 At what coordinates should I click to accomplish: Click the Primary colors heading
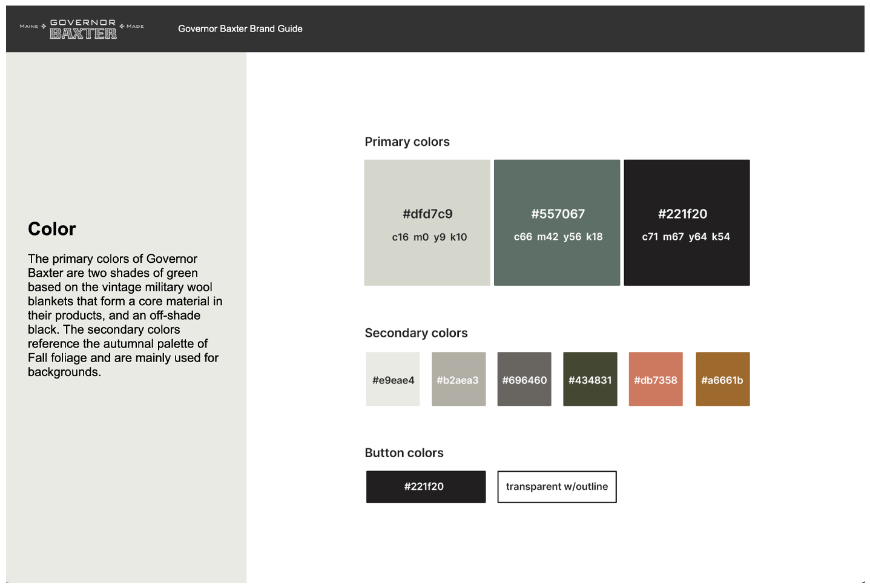coord(407,142)
